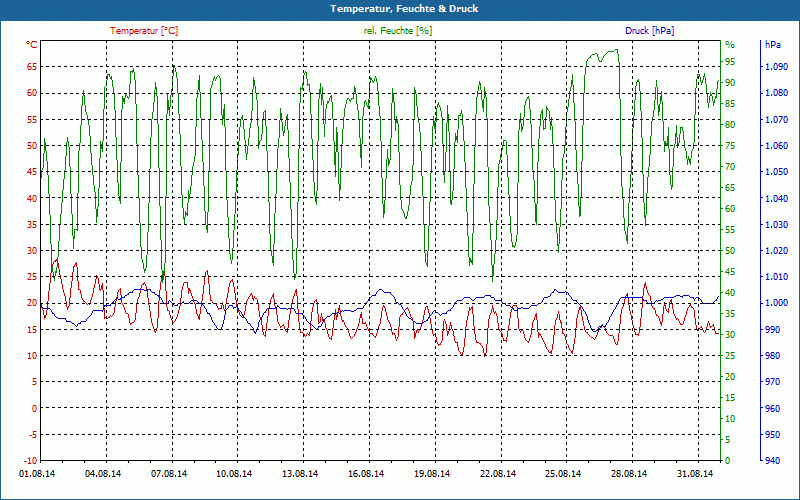Click blue pressure axis value '960'
The height and width of the screenshot is (500, 800).
point(774,408)
